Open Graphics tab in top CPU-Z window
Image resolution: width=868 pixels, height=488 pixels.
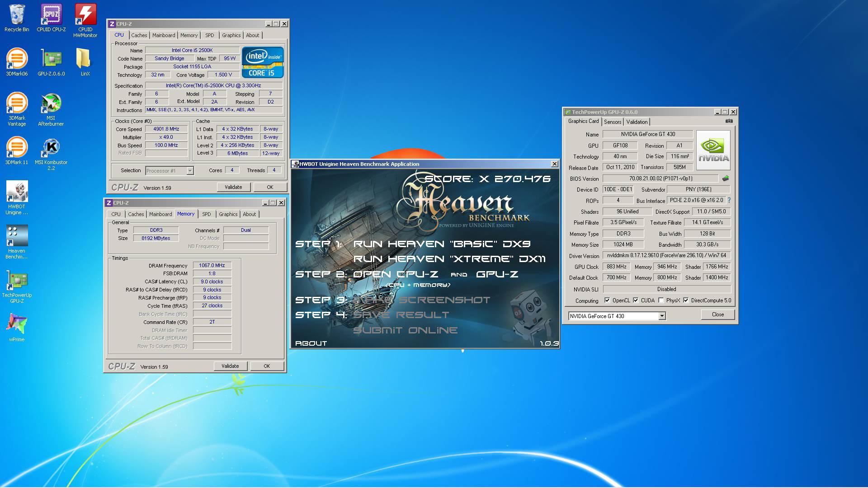[x=231, y=35]
